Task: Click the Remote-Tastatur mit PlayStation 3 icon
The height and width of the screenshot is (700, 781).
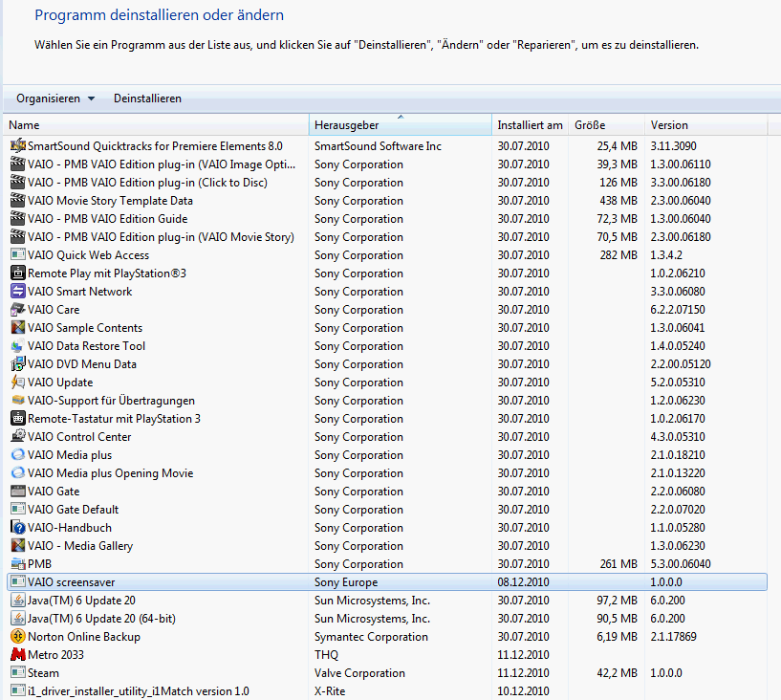Action: pos(18,419)
